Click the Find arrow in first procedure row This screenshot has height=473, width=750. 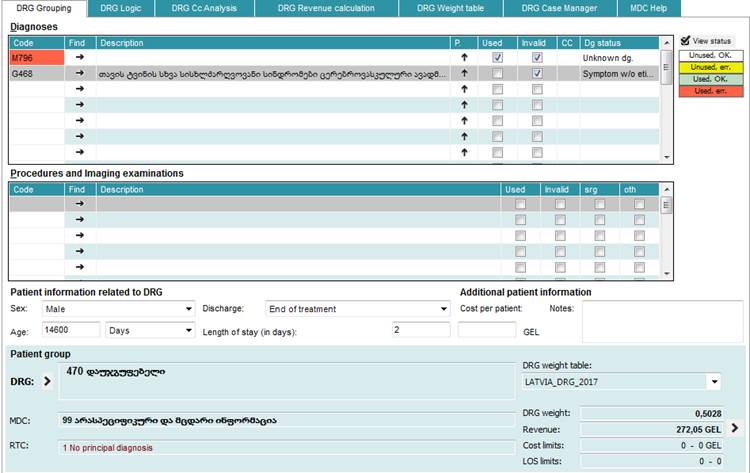coord(79,203)
